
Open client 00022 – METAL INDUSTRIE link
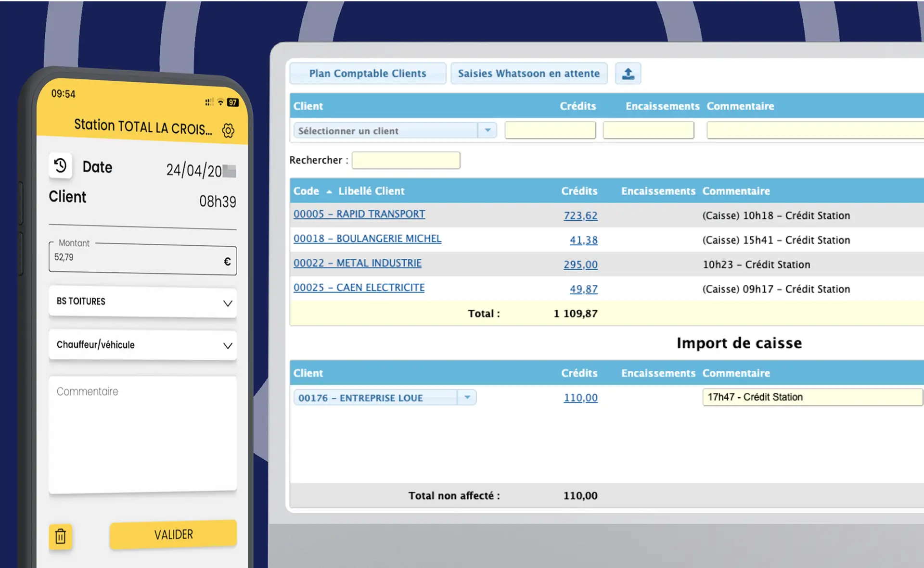click(x=358, y=263)
